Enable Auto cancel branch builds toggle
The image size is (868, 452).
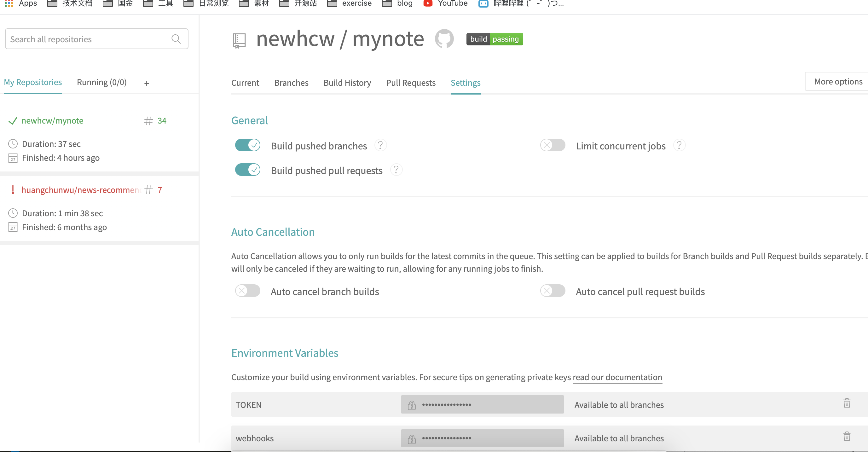click(x=248, y=291)
